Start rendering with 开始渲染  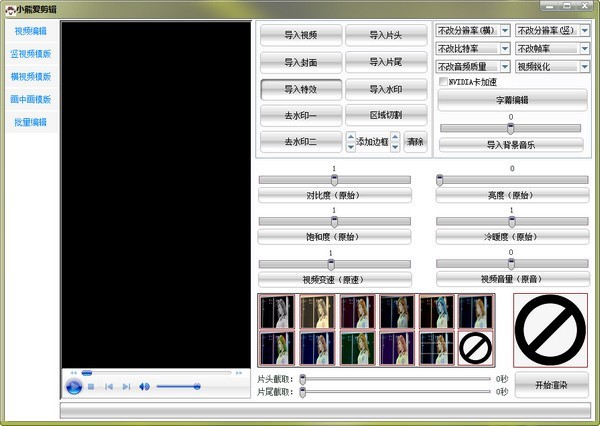click(551, 385)
